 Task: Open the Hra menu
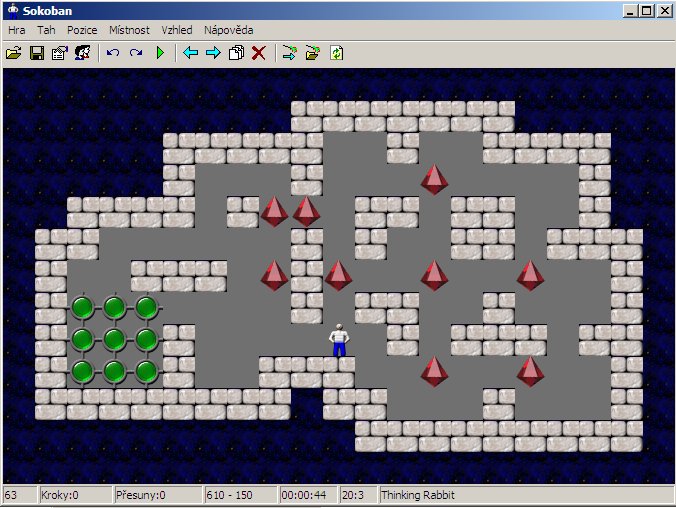pos(16,30)
